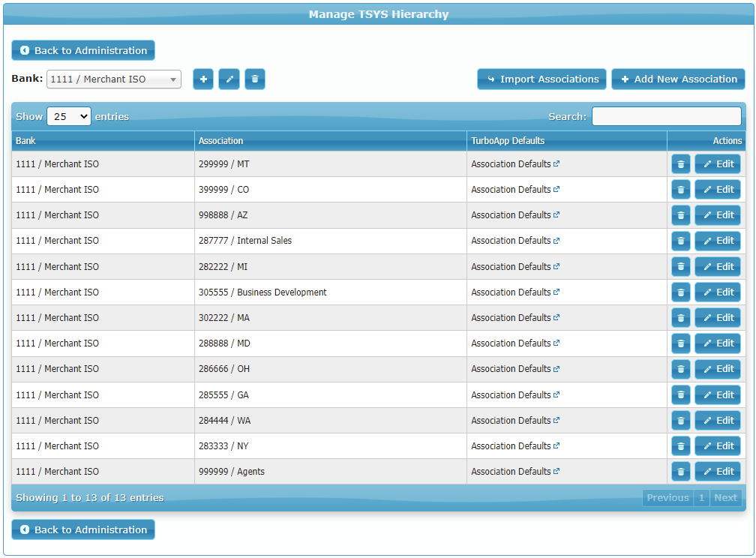
Task: Edit the 998888 / AZ association
Action: (718, 215)
